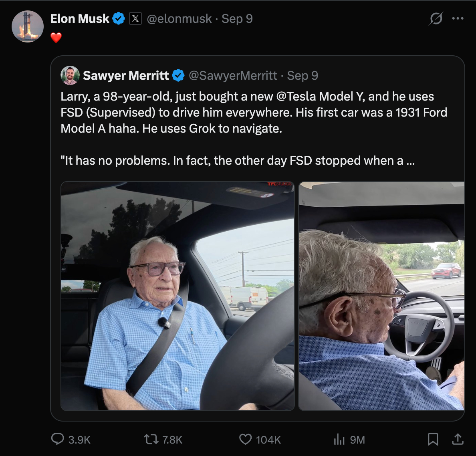Click Elon Musk's blue verified badge
This screenshot has height=456, width=476.
119,19
